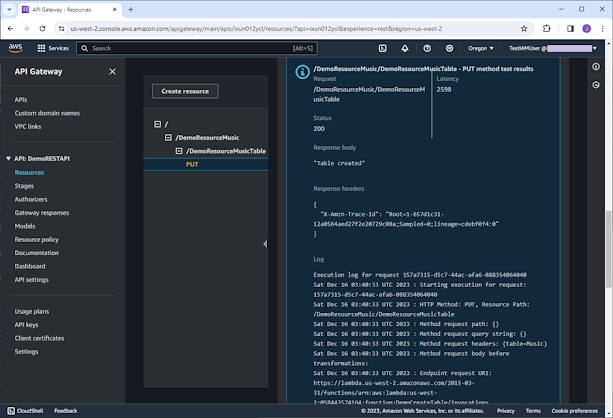Collapse the API: DemoRESTAPI section

pyautogui.click(x=8, y=158)
